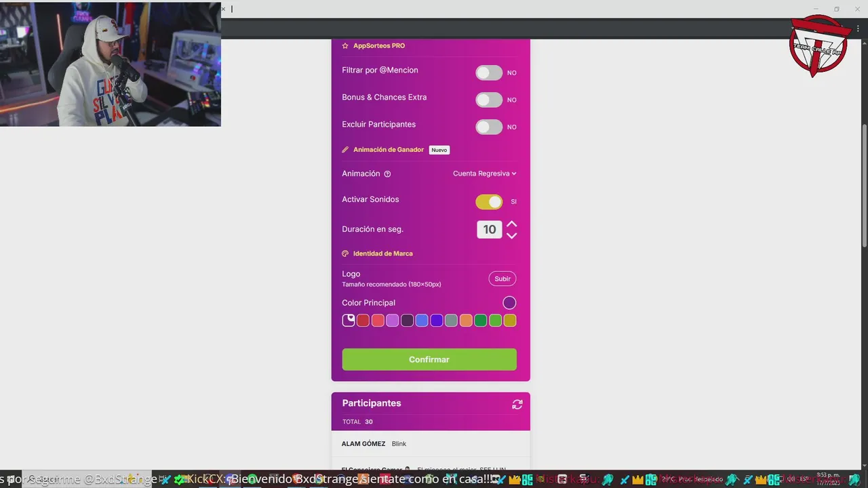Choose the gray color swatch
Image resolution: width=868 pixels, height=488 pixels.
pyautogui.click(x=451, y=320)
